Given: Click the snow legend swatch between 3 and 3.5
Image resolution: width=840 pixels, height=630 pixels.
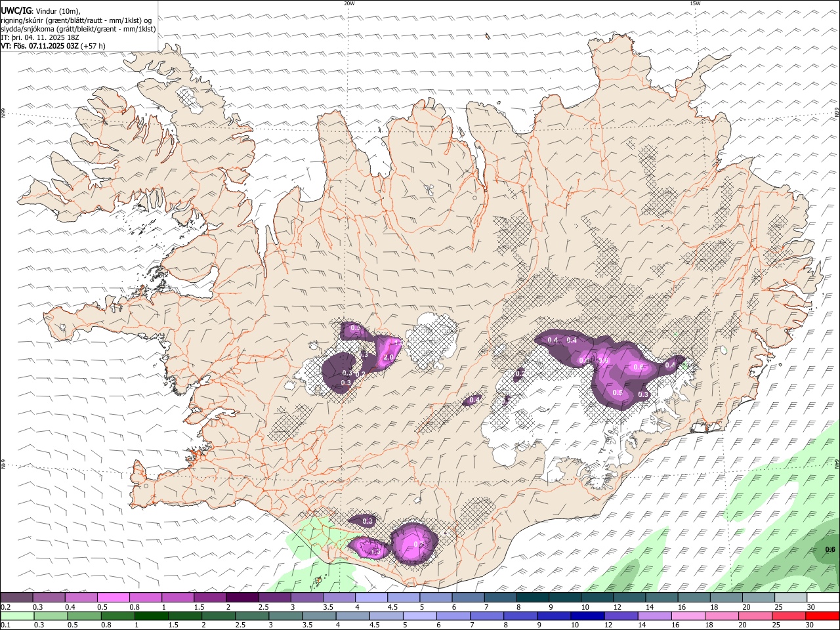Looking at the screenshot, I should pos(306,597).
